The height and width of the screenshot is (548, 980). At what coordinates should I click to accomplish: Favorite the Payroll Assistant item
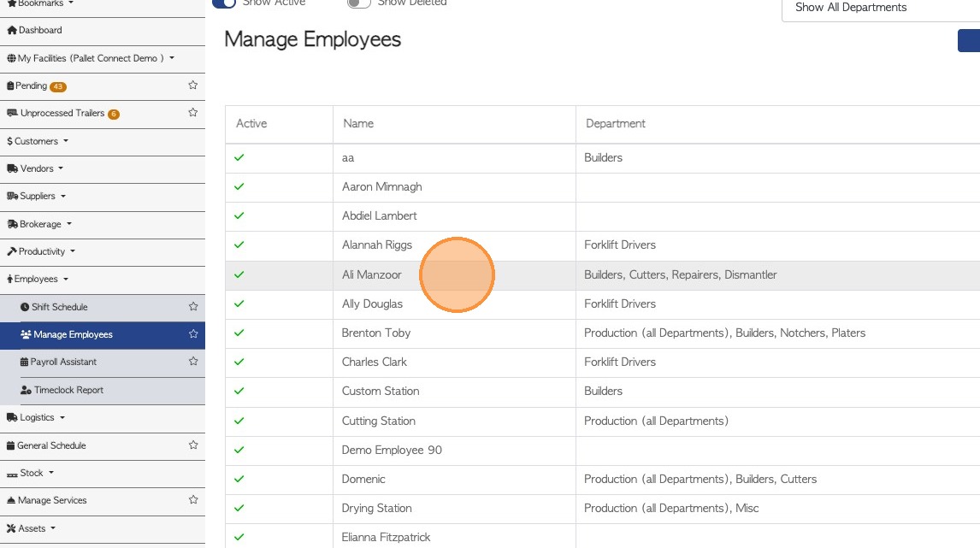[x=193, y=362]
